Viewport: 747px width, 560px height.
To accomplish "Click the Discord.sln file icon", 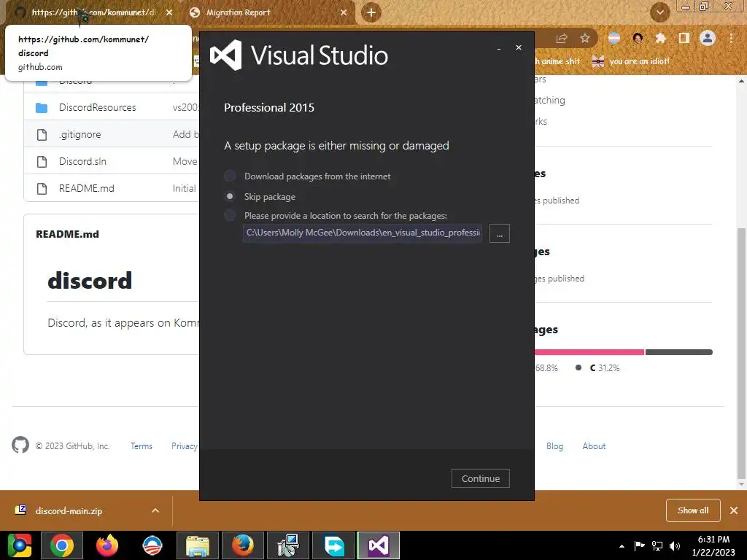I will coord(42,161).
